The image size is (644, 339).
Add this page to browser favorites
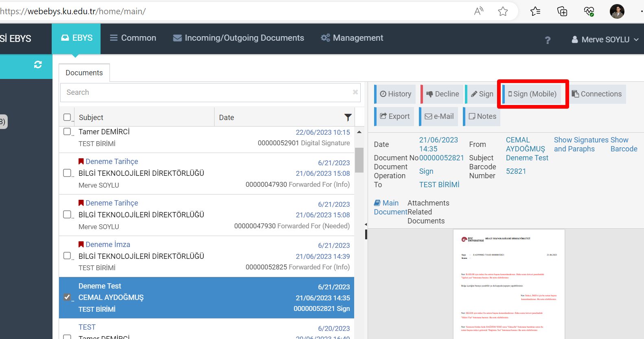pos(503,11)
